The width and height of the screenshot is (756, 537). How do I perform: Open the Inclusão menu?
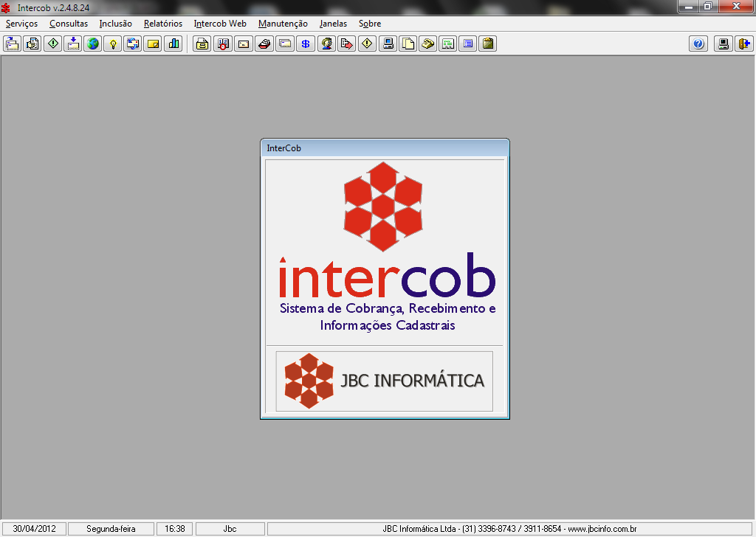(x=115, y=24)
